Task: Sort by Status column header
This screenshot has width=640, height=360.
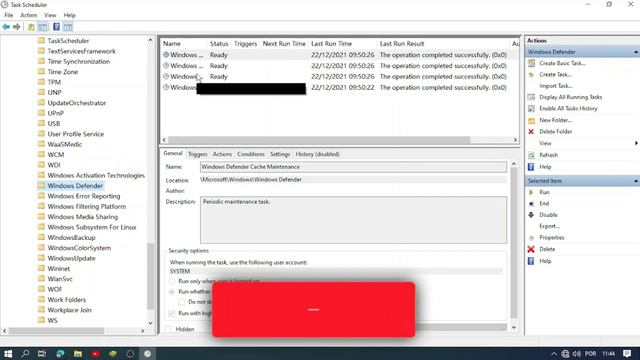Action: (219, 44)
